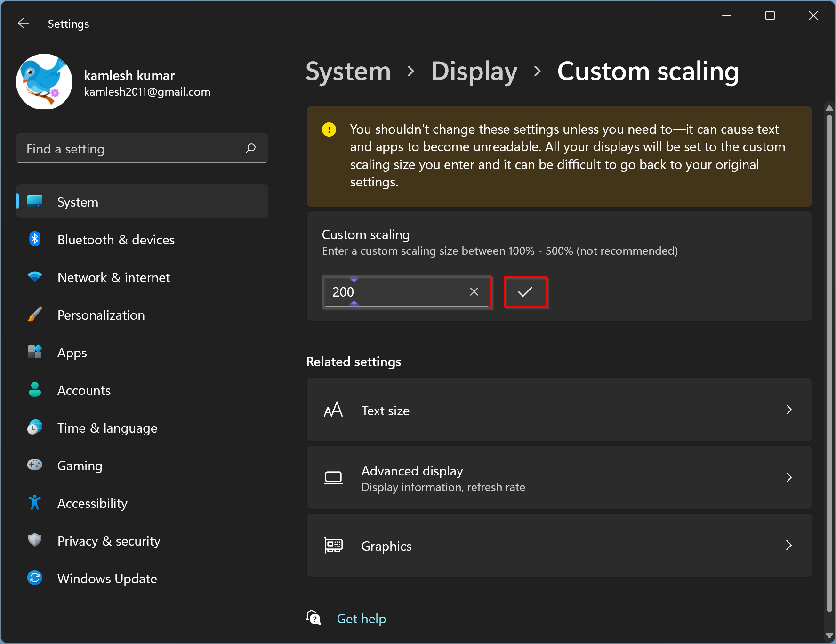The height and width of the screenshot is (644, 836).
Task: Click the back arrow in Settings header
Action: click(x=24, y=24)
